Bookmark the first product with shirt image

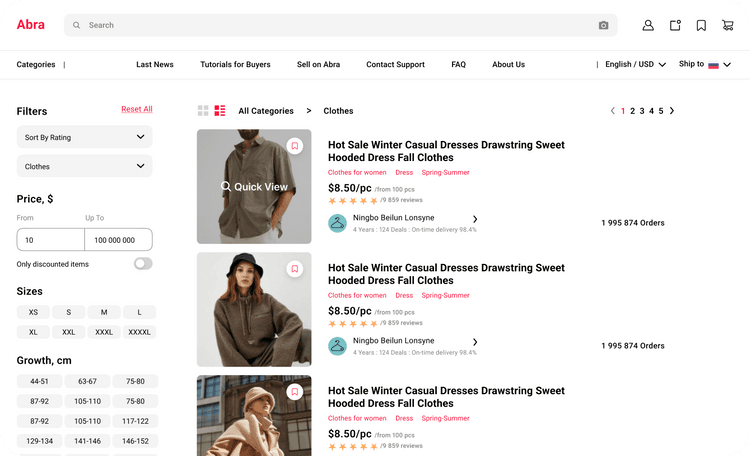295,145
